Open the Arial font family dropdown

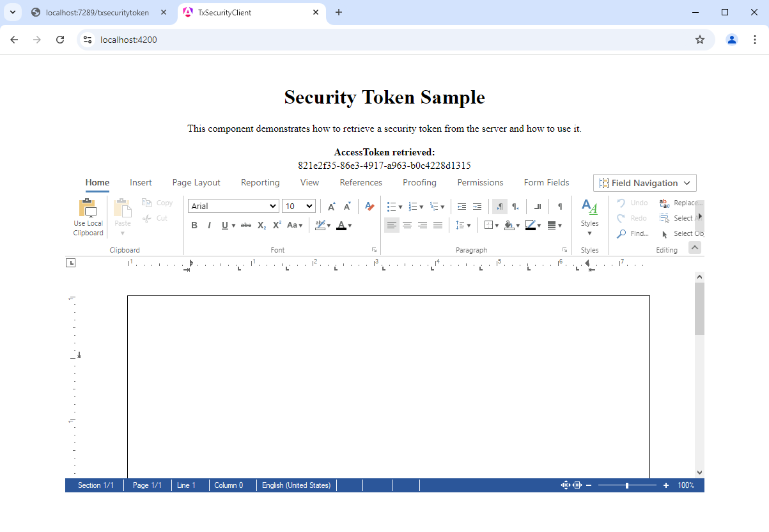(x=233, y=206)
